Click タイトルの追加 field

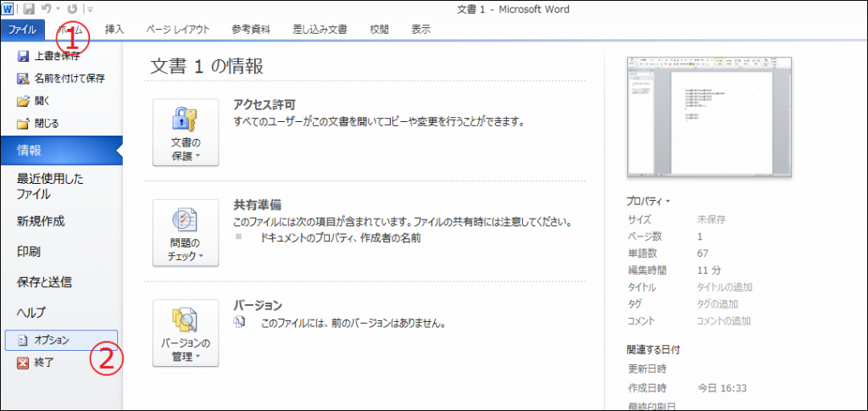point(725,287)
